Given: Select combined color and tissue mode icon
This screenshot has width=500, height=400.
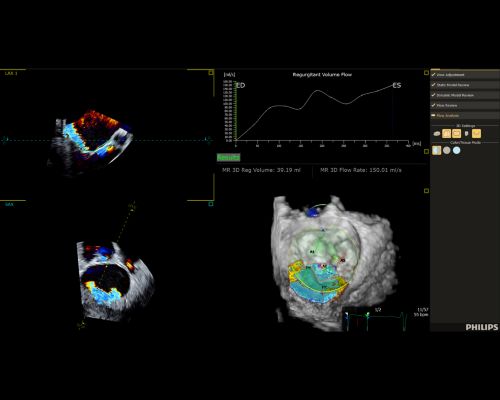Looking at the screenshot, I should tap(436, 150).
